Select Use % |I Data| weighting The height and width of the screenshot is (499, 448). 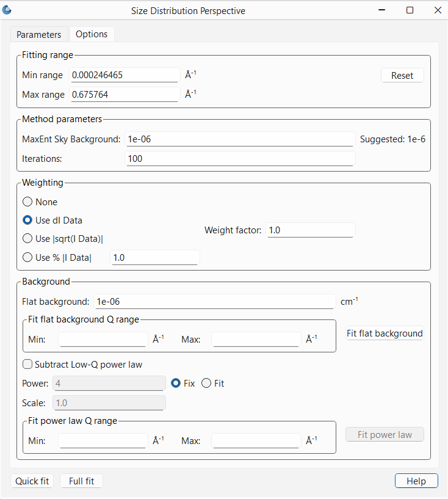pyautogui.click(x=27, y=258)
